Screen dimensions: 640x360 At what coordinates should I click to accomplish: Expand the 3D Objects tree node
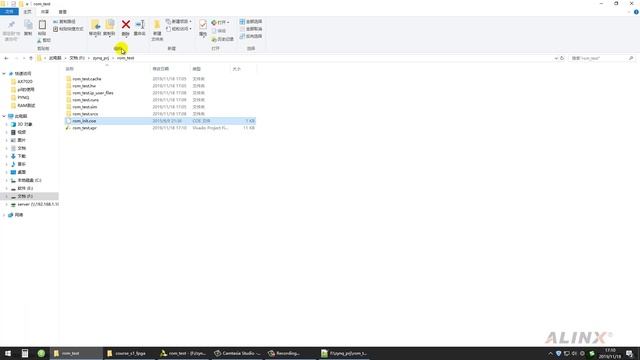7,124
